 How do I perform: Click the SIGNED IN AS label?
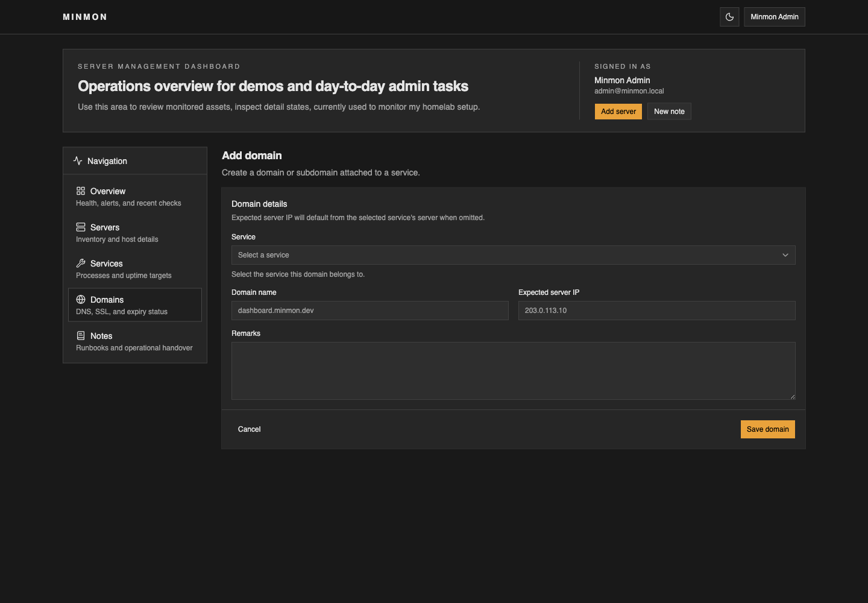[x=623, y=66]
